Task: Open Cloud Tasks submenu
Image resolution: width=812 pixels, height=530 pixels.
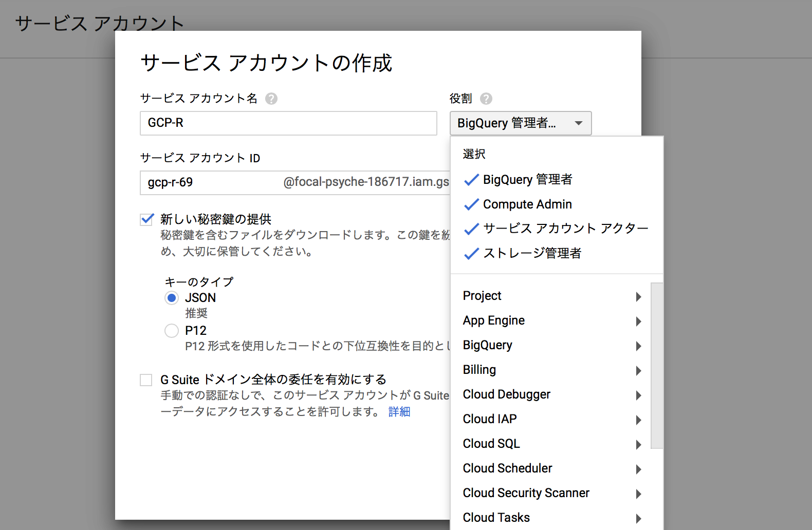Action: point(551,518)
